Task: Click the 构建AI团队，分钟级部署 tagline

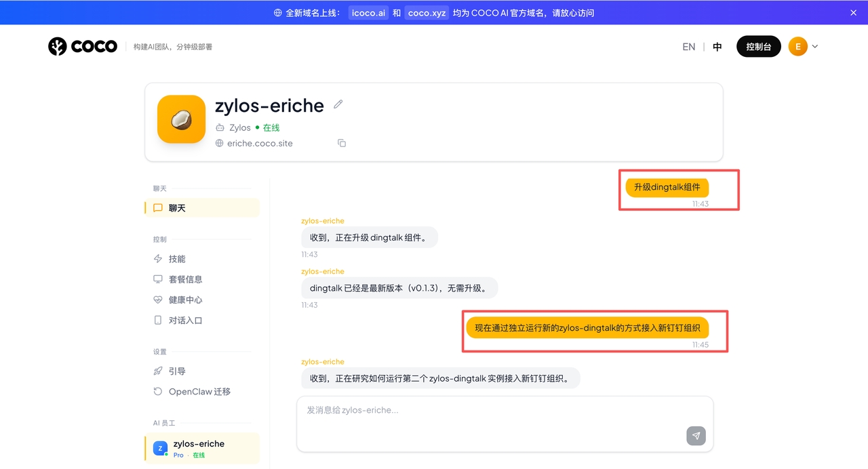Action: [x=173, y=47]
